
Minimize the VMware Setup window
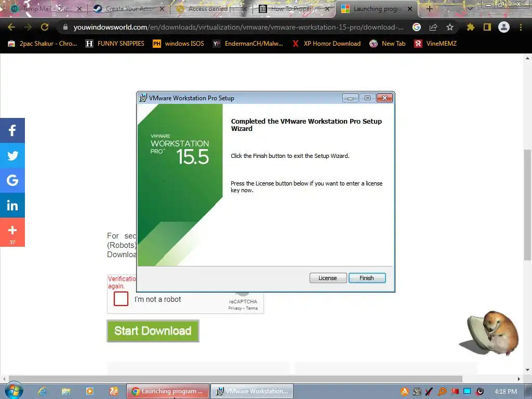351,98
